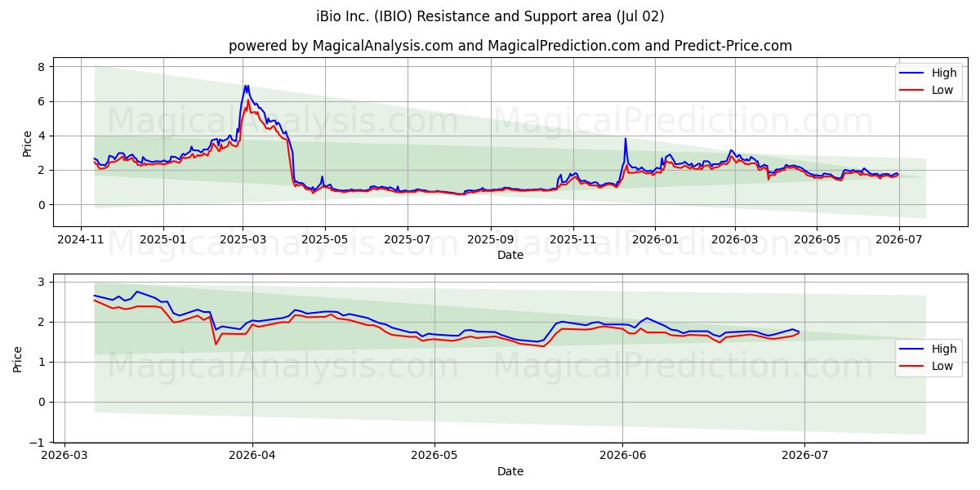Click the 'Price' y-axis label of the bottom chart
This screenshot has height=490, width=980.
18,359
